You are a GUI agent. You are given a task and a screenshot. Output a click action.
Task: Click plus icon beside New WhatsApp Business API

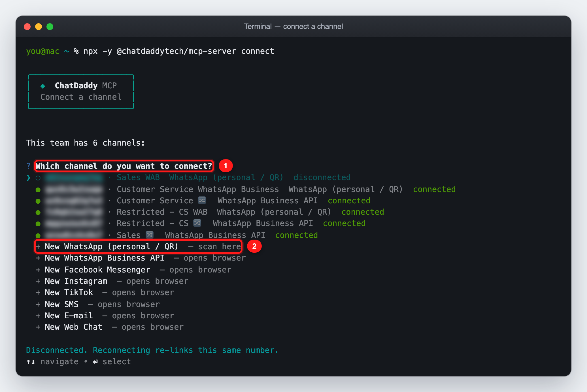(38, 258)
